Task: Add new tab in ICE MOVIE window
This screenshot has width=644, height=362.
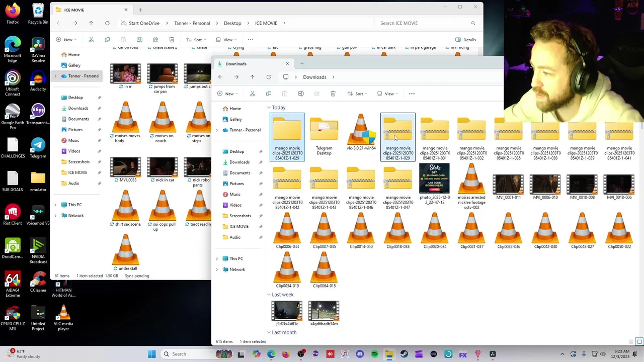Action: tap(140, 10)
